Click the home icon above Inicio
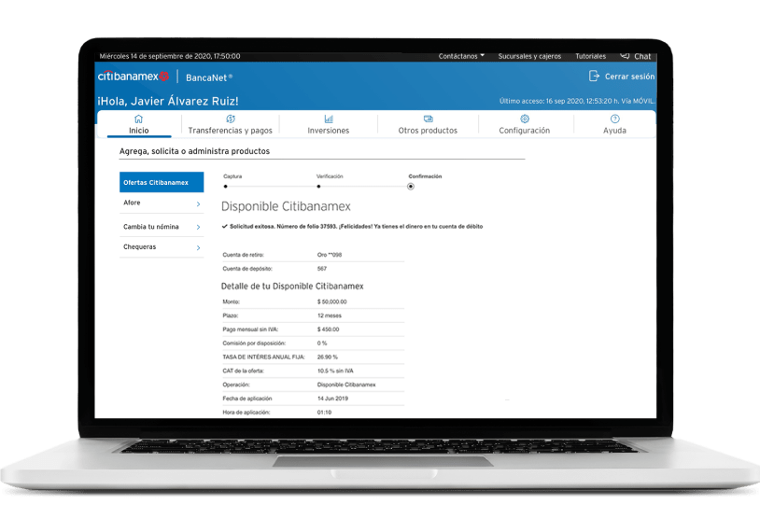Viewport: 760px width, 532px height. click(x=138, y=119)
